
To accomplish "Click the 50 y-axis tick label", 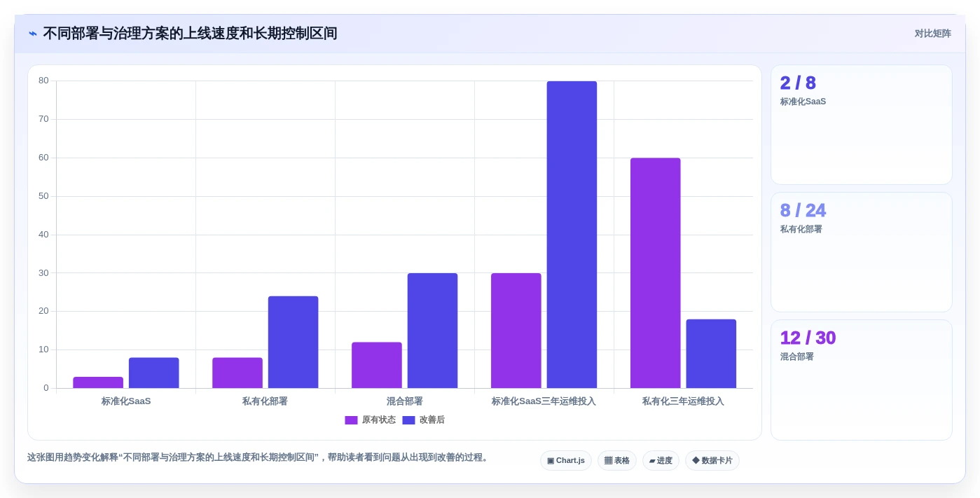I will (43, 196).
